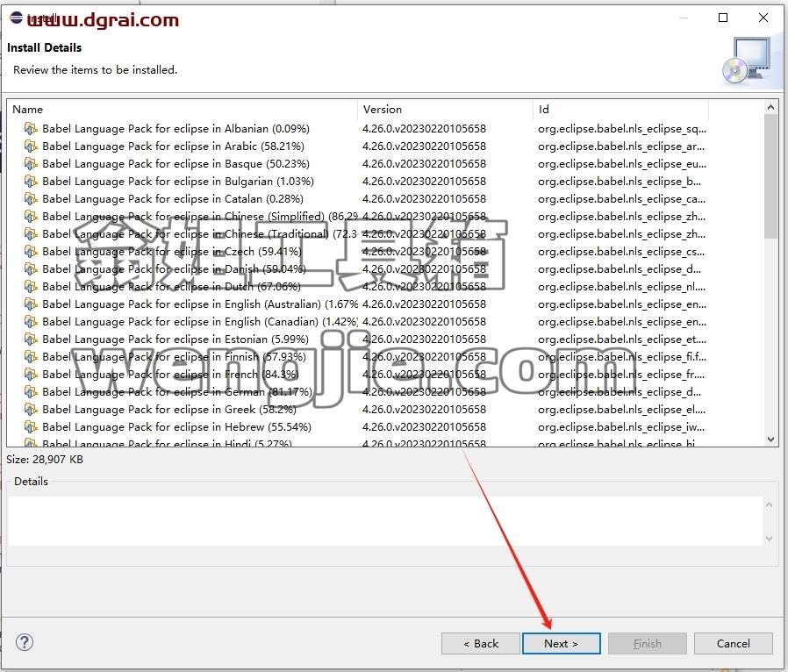This screenshot has width=788, height=672.
Task: Click the Hebrew language pack feature icon
Action: [x=31, y=427]
